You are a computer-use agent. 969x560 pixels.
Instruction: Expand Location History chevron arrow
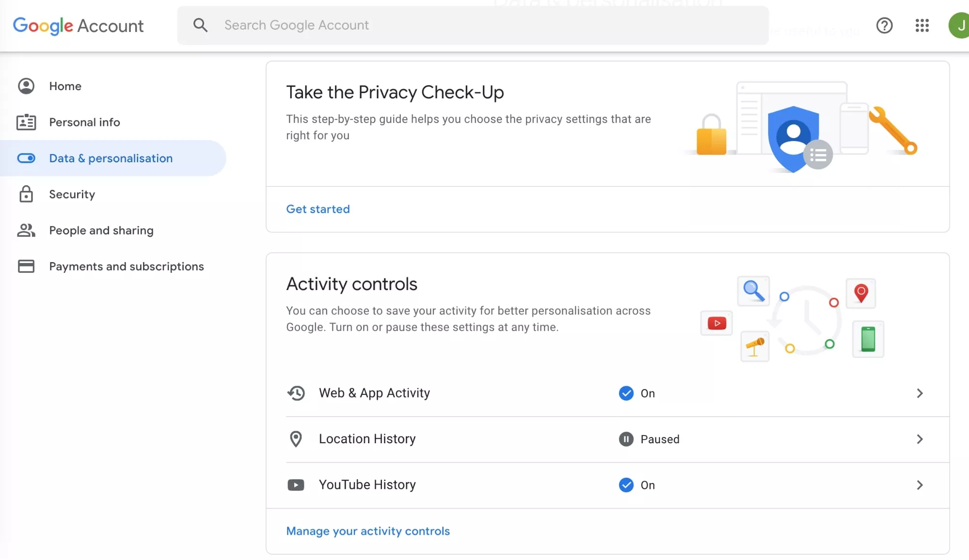point(920,439)
